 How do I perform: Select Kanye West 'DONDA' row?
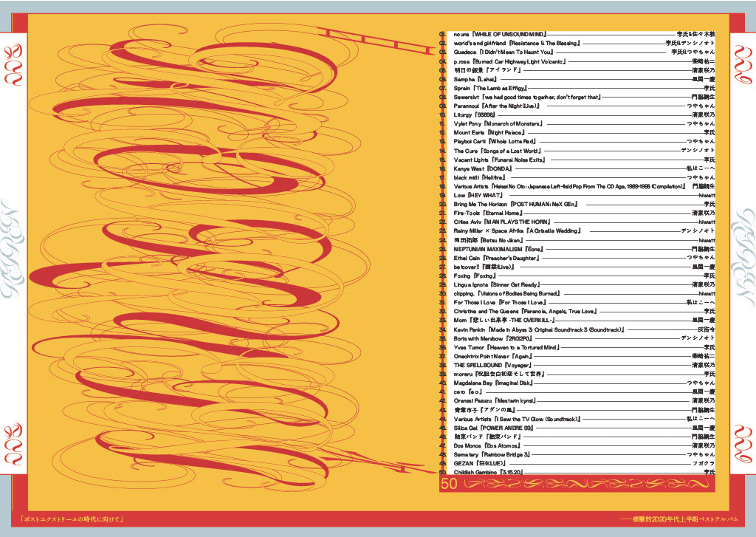point(577,168)
